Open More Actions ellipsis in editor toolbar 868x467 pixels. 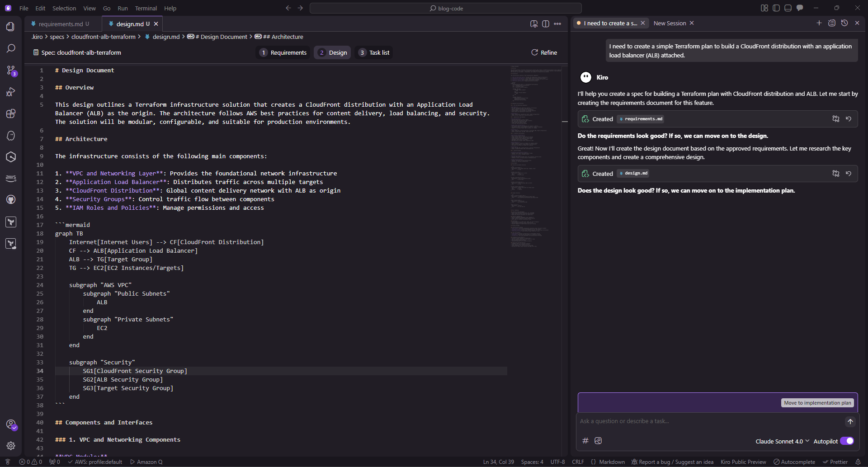pos(557,24)
